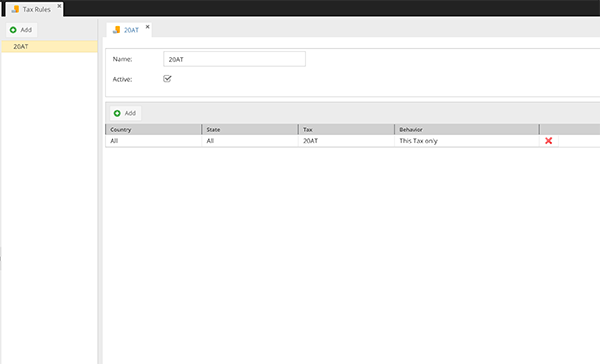Sort by Country column header
The width and height of the screenshot is (600, 364).
(153, 129)
